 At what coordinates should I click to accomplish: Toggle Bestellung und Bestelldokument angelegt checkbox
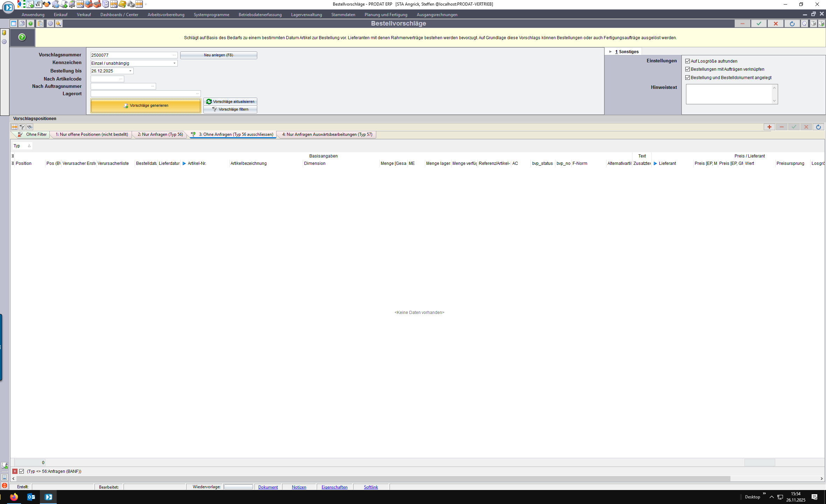(688, 78)
